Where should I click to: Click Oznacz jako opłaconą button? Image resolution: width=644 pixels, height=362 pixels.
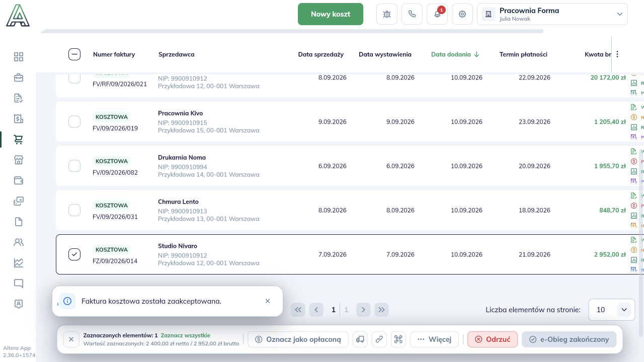(x=298, y=339)
